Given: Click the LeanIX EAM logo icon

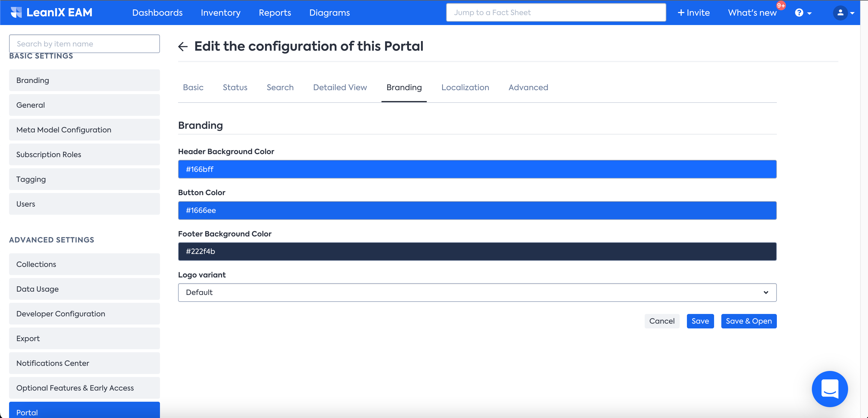Looking at the screenshot, I should (x=16, y=12).
